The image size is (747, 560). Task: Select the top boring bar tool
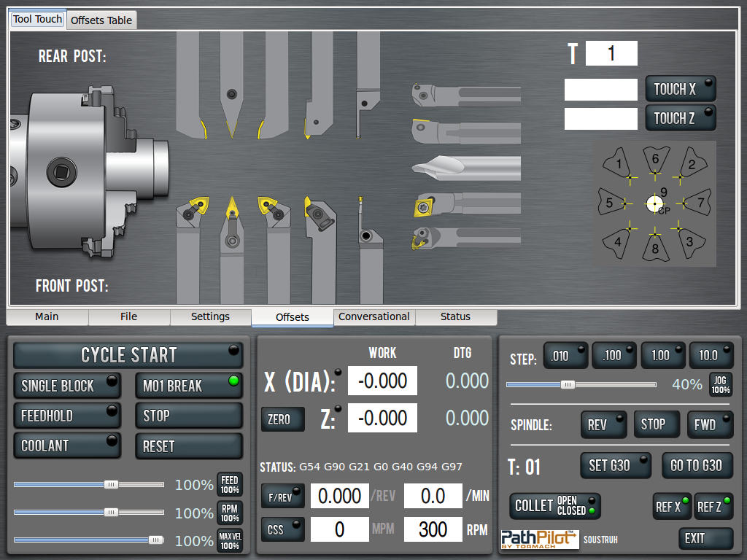[x=465, y=95]
